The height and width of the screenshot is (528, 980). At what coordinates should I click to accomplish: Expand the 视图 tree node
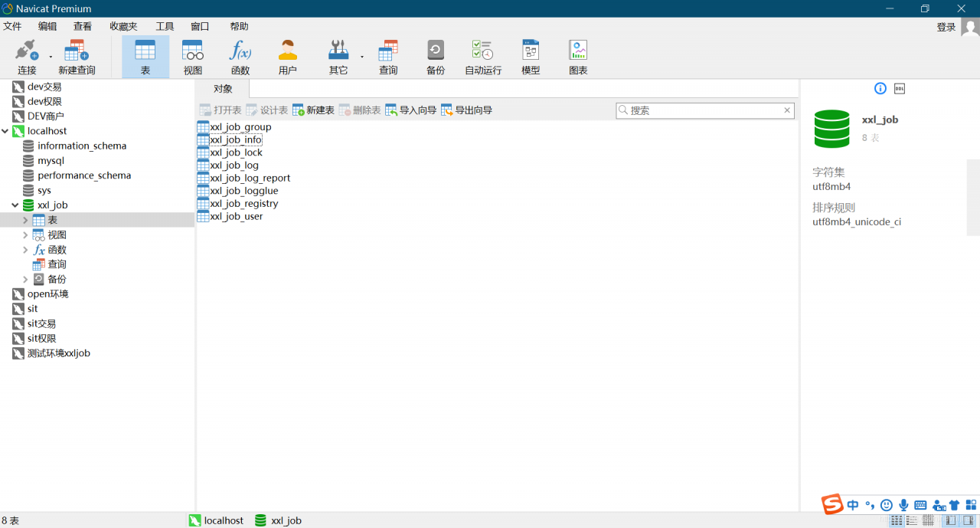25,234
